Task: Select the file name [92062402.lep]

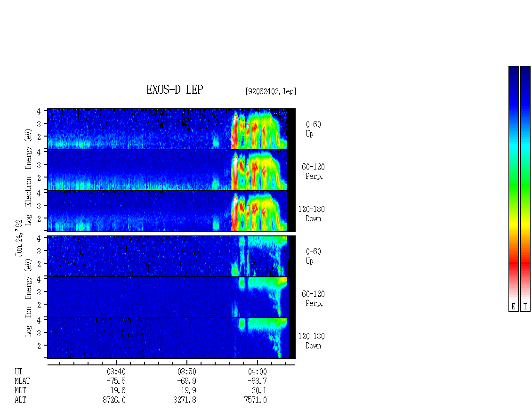Action: [x=271, y=91]
